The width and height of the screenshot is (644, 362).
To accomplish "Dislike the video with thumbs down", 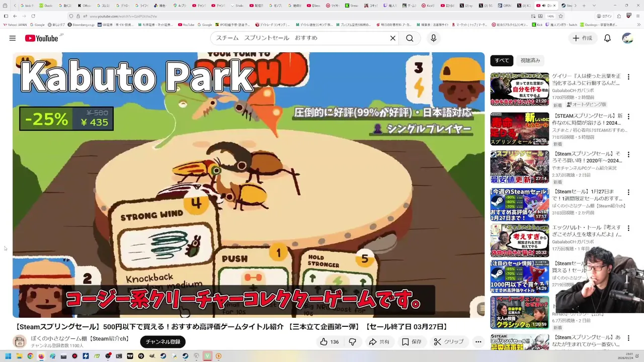I will tap(353, 342).
